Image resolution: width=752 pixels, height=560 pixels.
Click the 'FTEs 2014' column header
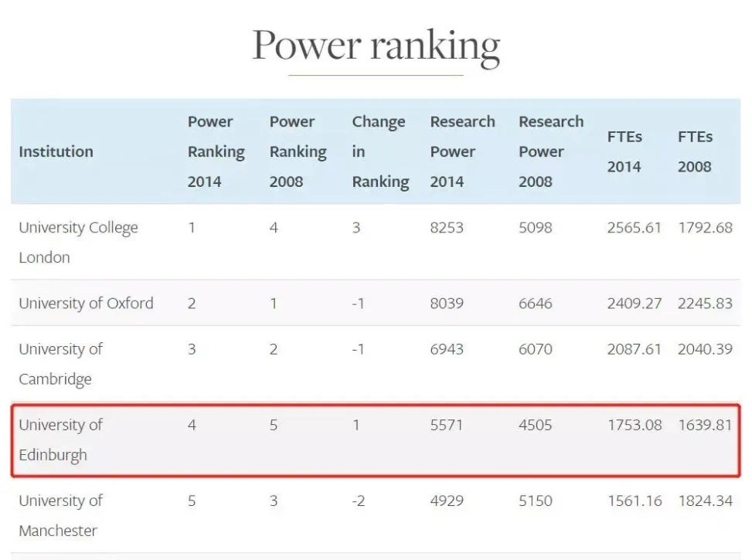[624, 151]
